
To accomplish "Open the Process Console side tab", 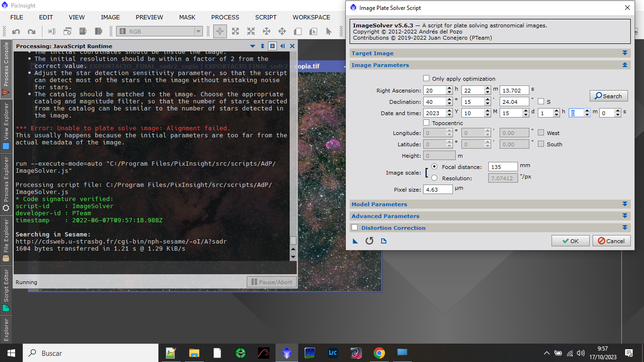I will (x=6, y=69).
